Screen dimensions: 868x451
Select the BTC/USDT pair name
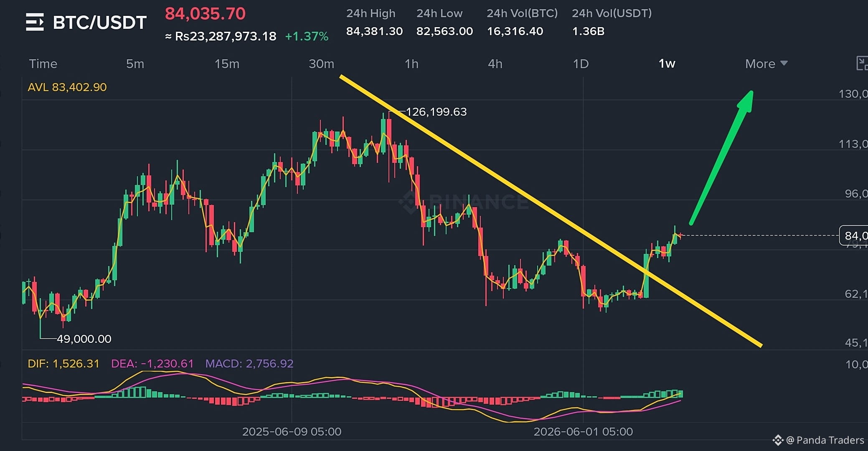click(100, 23)
